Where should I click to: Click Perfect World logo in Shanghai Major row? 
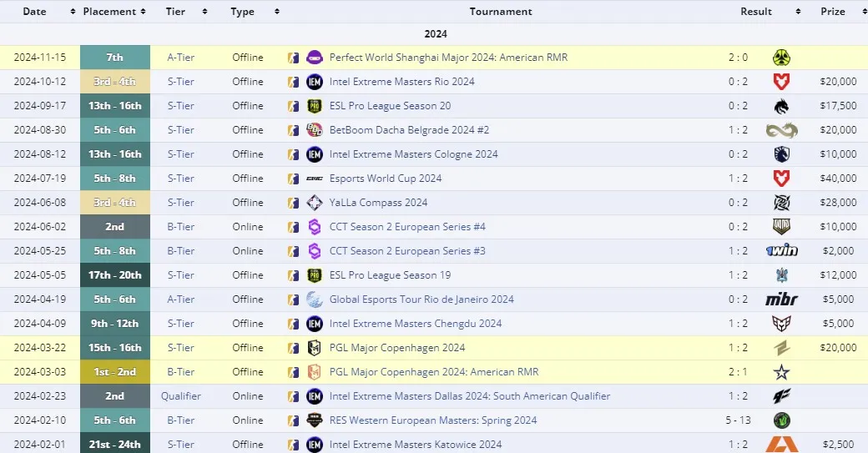[x=315, y=58]
